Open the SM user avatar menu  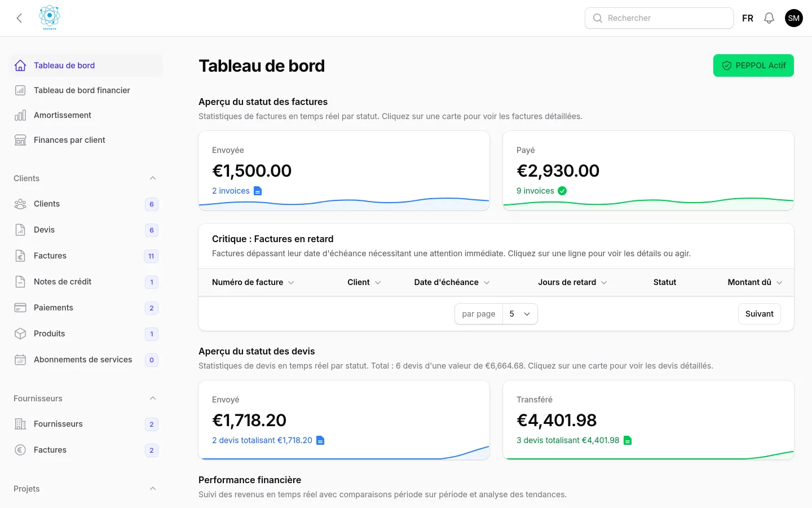tap(794, 18)
